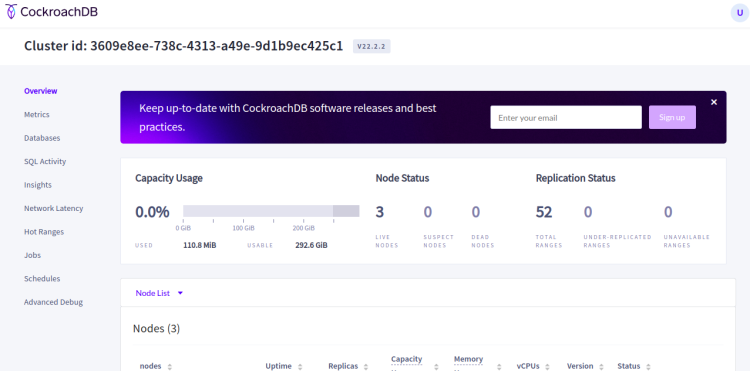Sort by Replicas column arrows

coord(366,367)
